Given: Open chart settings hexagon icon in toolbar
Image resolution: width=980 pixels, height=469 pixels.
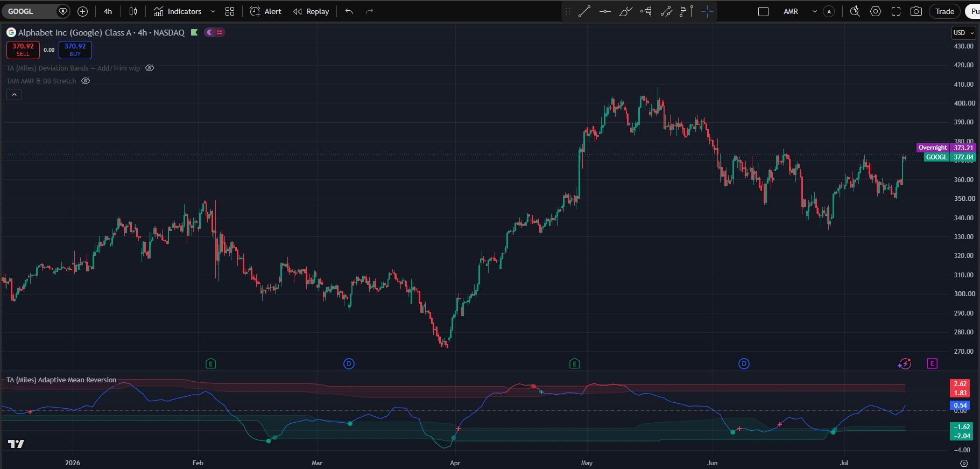Looking at the screenshot, I should tap(876, 11).
